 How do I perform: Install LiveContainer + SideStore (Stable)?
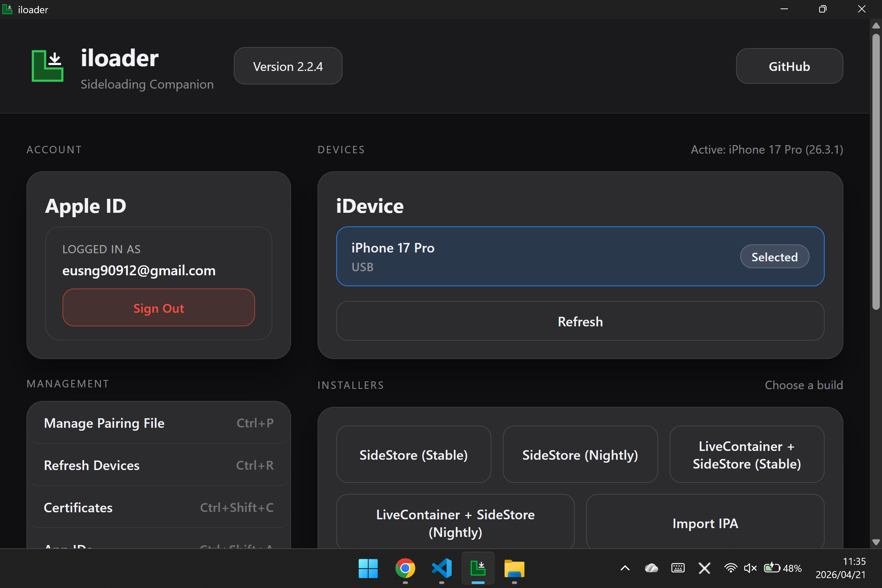pyautogui.click(x=747, y=455)
